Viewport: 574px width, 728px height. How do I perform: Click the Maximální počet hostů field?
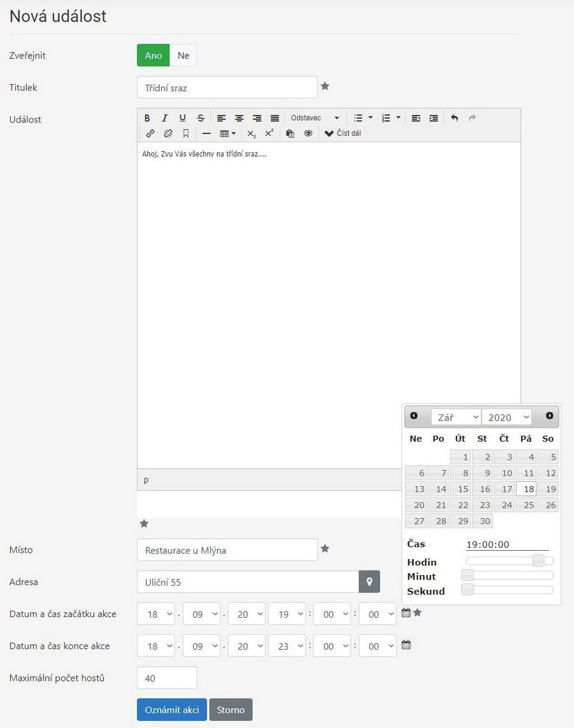point(167,678)
